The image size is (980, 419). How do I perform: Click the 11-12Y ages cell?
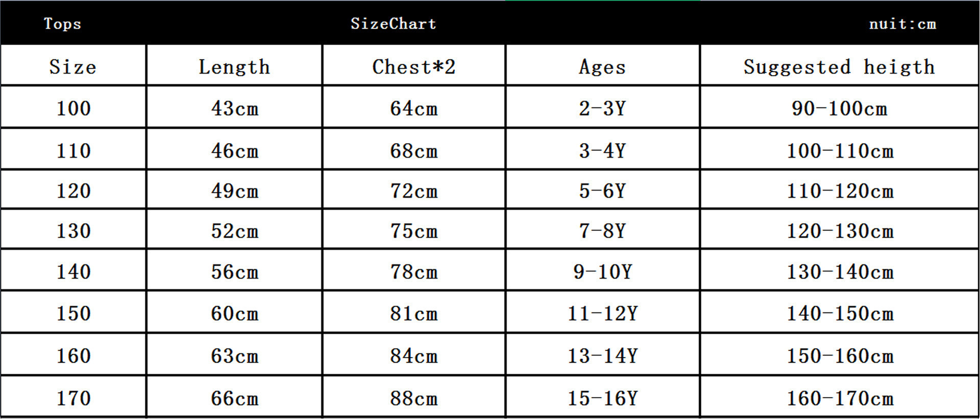[x=603, y=313]
